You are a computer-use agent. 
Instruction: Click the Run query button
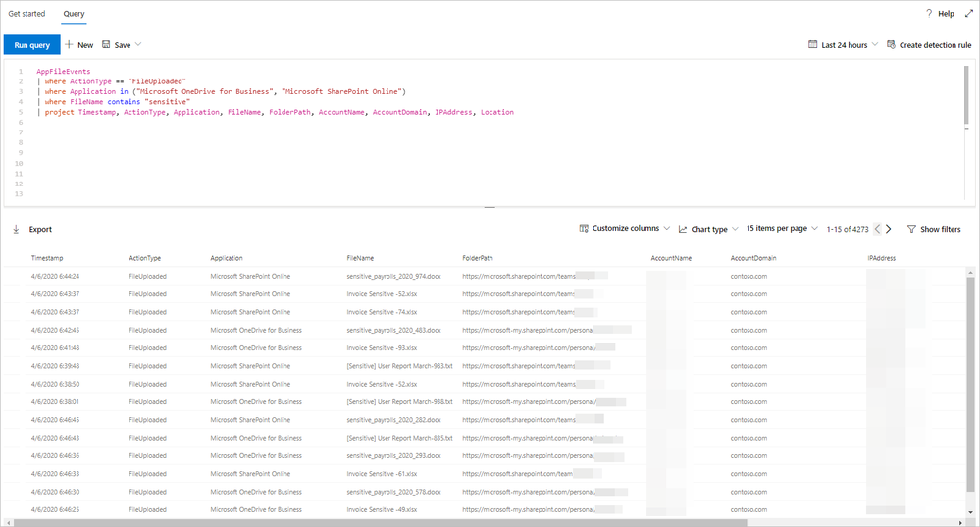(x=31, y=45)
